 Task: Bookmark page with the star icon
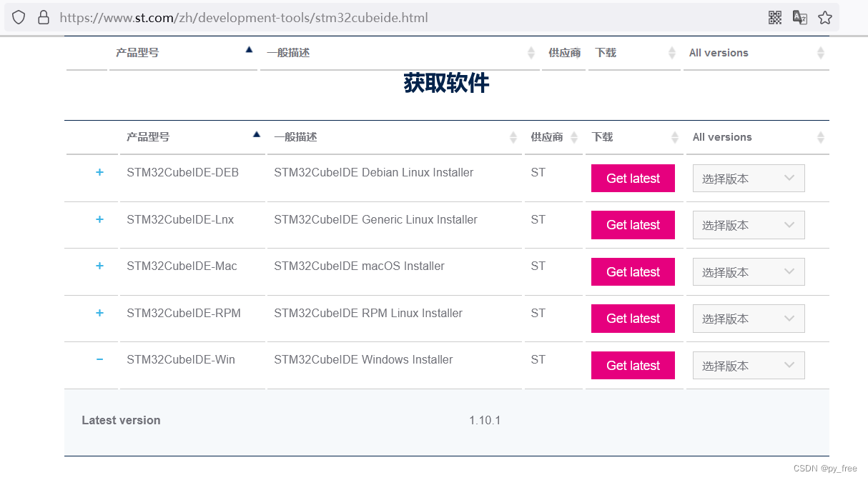pos(825,18)
